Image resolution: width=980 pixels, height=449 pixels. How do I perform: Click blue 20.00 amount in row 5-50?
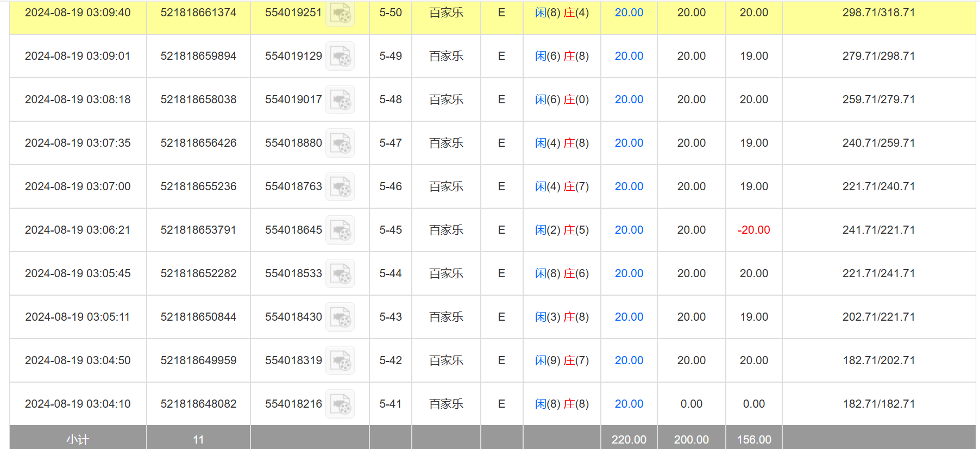[x=629, y=13]
